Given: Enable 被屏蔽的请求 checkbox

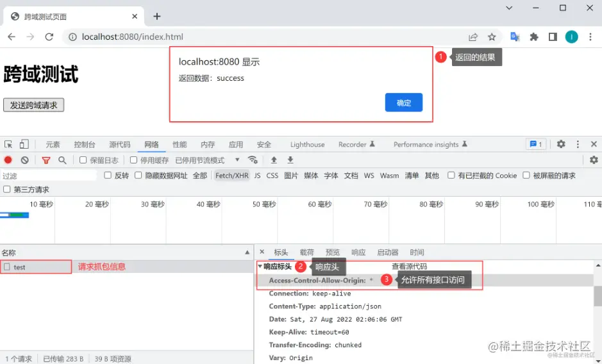Looking at the screenshot, I should coord(526,176).
